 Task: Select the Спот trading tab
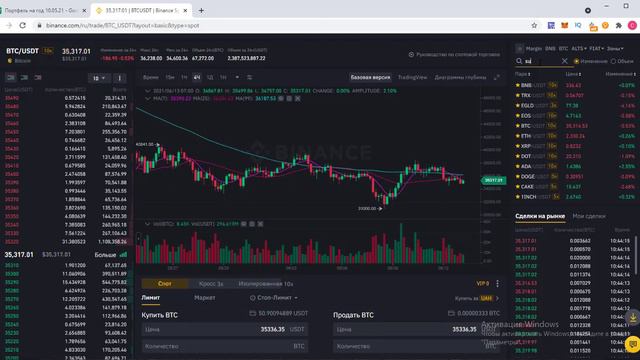point(164,284)
